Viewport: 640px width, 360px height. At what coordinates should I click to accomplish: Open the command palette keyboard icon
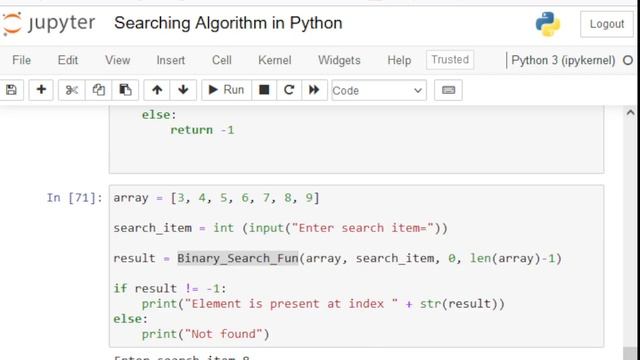point(448,90)
